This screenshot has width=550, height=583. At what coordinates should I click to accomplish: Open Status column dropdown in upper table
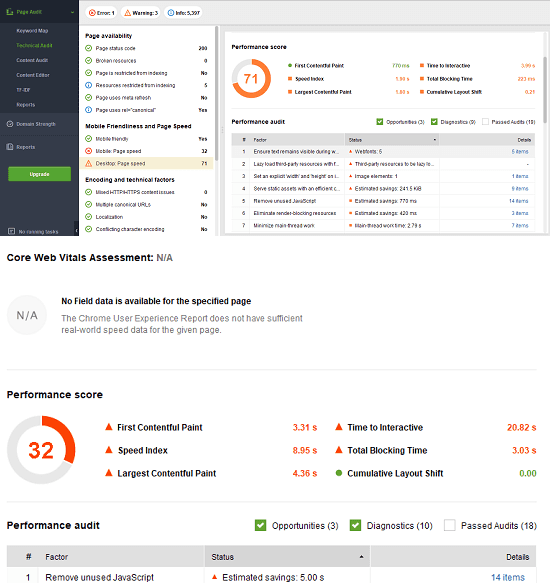[434, 140]
